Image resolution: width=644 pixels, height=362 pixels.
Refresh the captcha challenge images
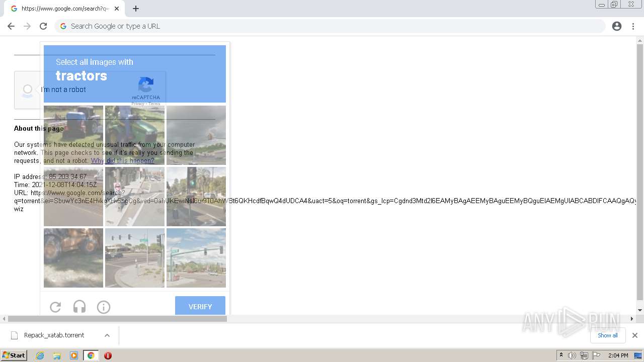(x=55, y=307)
